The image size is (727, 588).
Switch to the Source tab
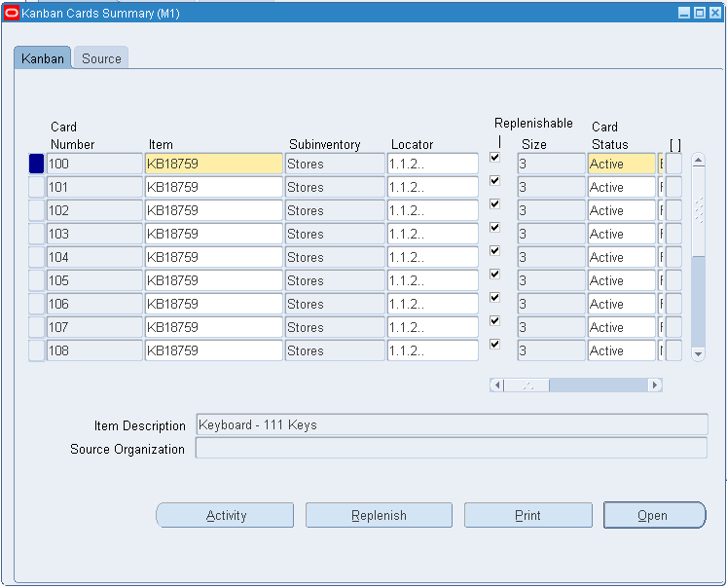pyautogui.click(x=101, y=58)
